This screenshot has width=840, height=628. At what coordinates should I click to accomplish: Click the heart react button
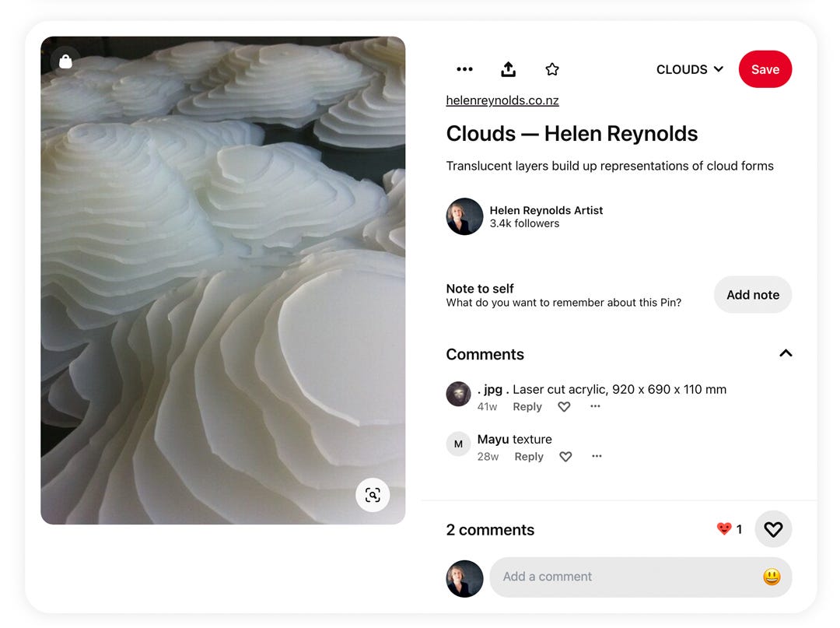tap(773, 529)
